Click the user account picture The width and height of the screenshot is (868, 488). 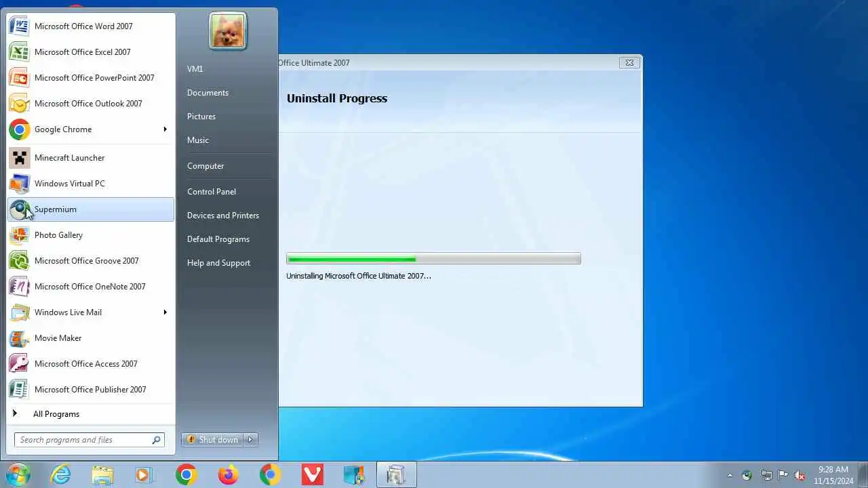click(228, 31)
